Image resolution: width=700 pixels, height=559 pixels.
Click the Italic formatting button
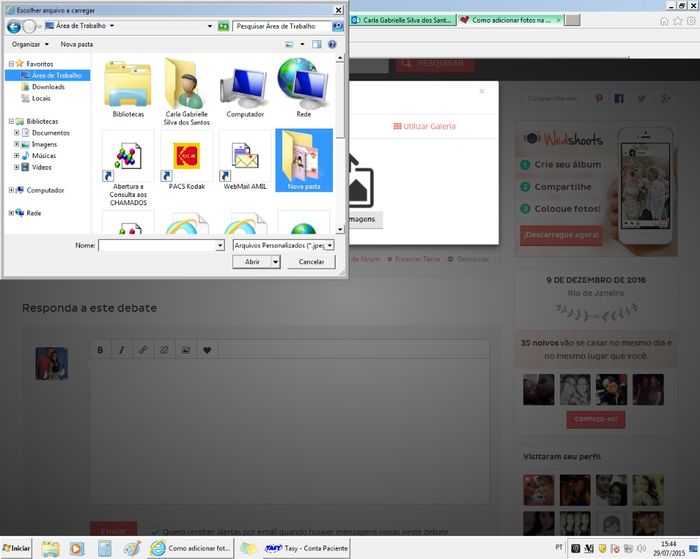pos(121,350)
